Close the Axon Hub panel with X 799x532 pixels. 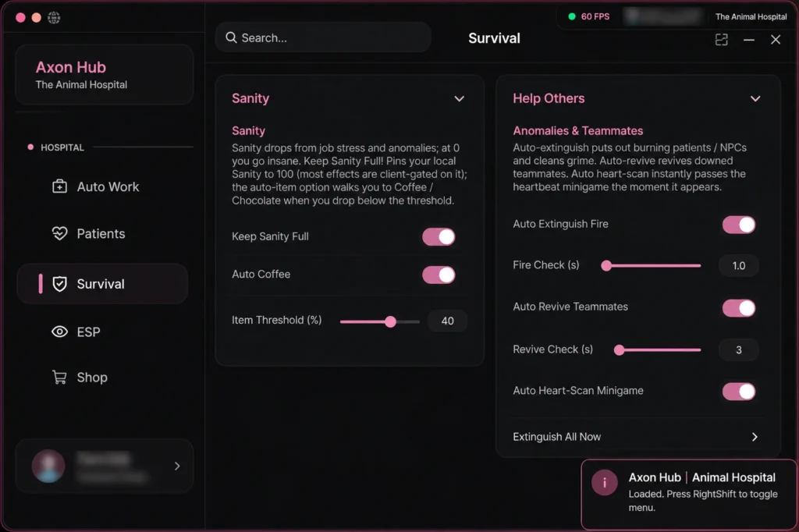pos(775,40)
